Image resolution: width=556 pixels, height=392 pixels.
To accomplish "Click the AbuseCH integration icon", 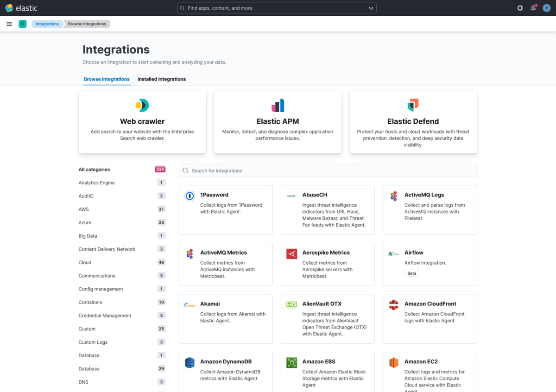I will coord(291,196).
